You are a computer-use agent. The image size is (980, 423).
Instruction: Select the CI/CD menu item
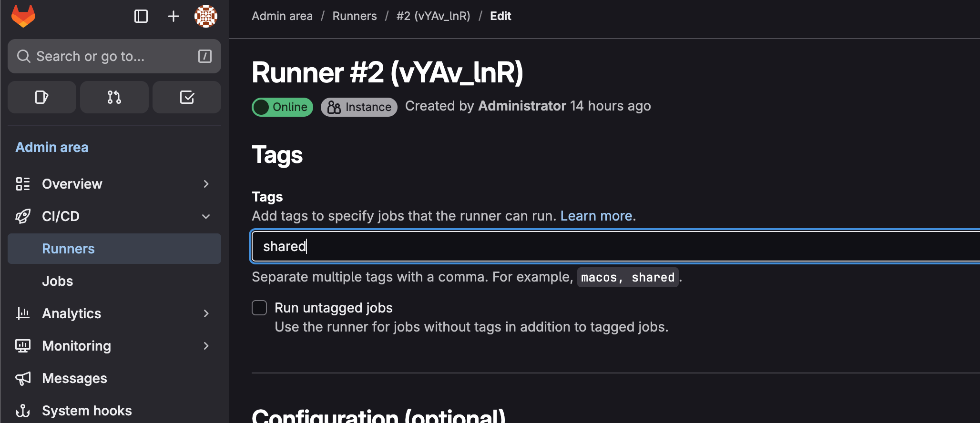tap(114, 216)
